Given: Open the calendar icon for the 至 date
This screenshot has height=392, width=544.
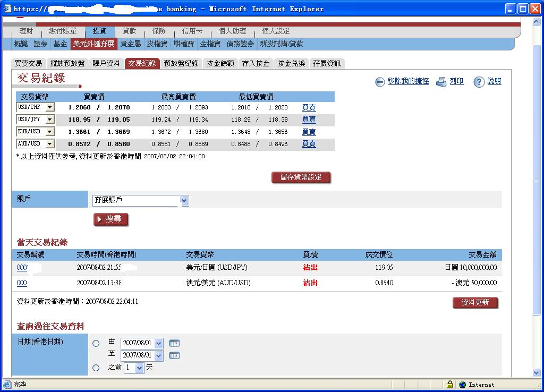Looking at the screenshot, I should click(174, 355).
